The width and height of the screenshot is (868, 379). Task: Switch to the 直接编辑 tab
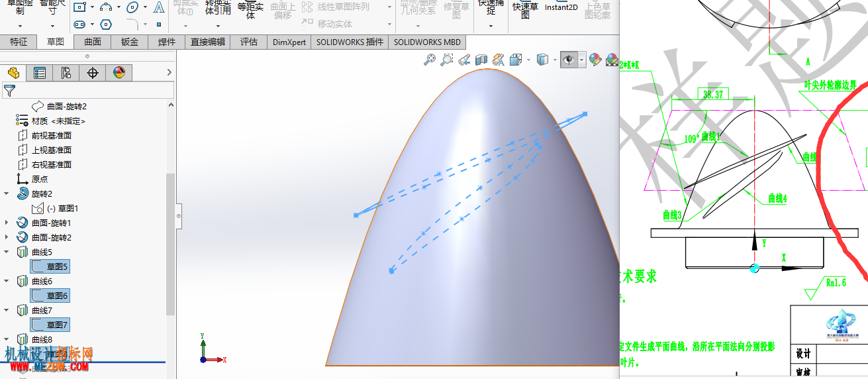pyautogui.click(x=208, y=42)
